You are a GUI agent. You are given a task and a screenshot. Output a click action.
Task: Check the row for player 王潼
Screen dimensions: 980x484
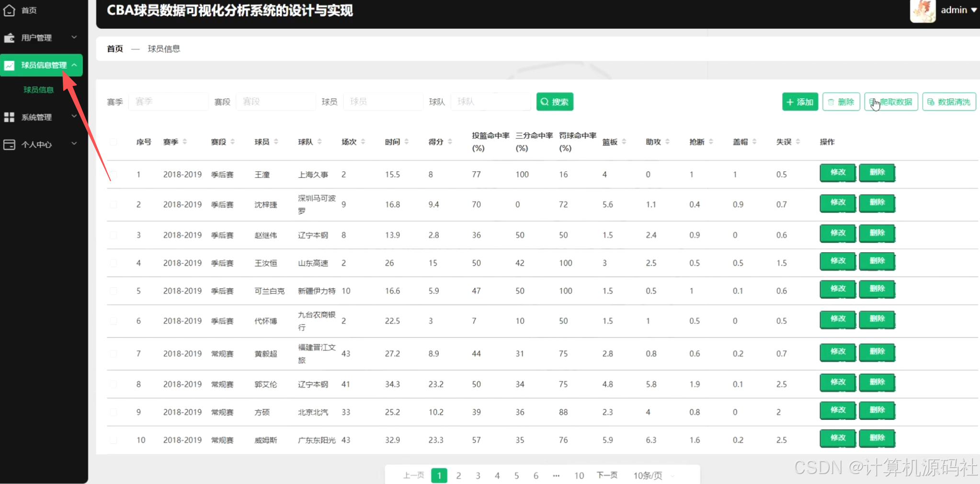click(114, 174)
